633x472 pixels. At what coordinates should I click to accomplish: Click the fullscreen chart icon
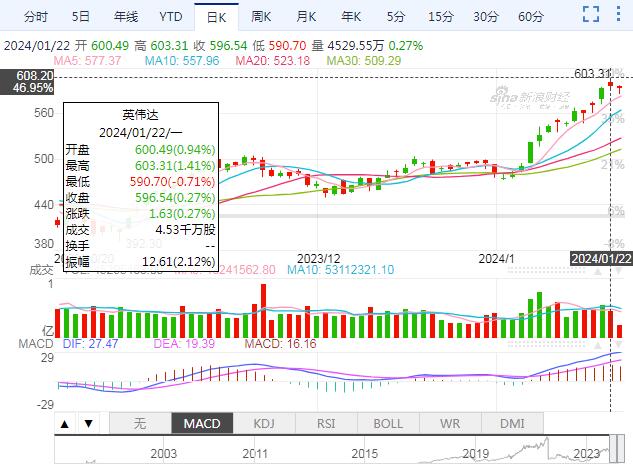coord(591,17)
